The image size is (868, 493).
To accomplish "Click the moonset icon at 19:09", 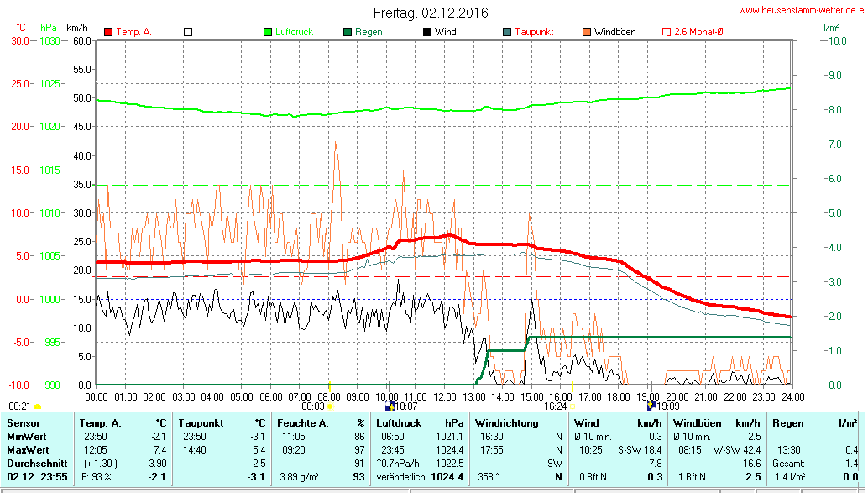I will [x=651, y=406].
